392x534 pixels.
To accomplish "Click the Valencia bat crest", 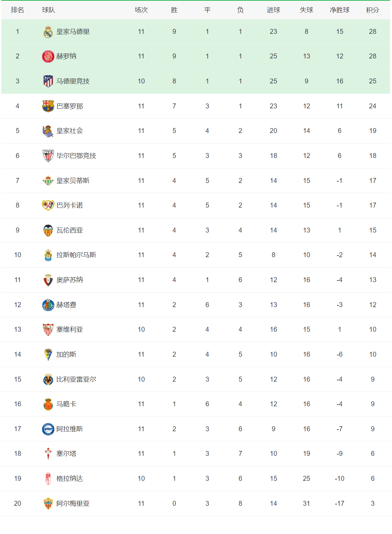I will (x=48, y=231).
